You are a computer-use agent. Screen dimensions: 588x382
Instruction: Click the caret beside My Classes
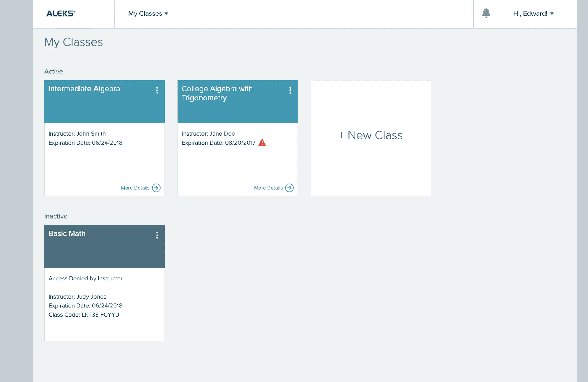click(x=166, y=14)
